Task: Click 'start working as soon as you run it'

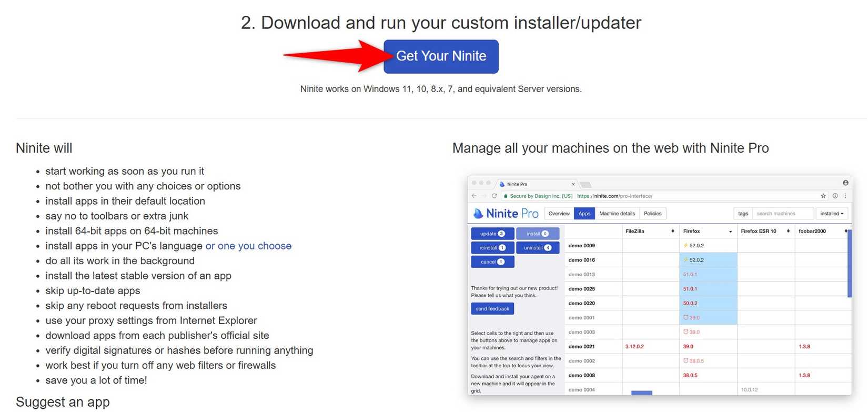Action: click(125, 171)
